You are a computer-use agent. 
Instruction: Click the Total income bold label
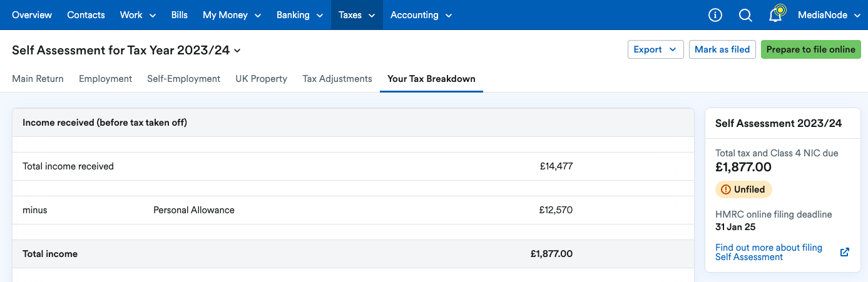click(x=50, y=254)
